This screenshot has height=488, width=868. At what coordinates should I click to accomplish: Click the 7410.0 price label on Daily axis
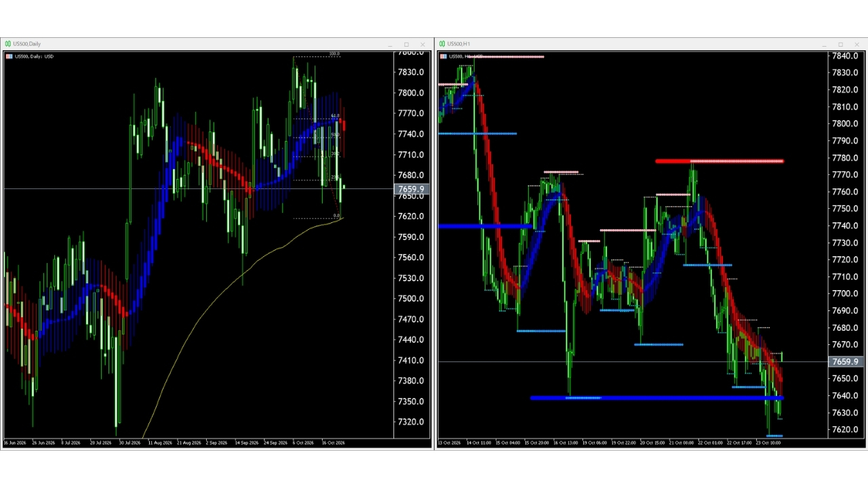pos(411,360)
